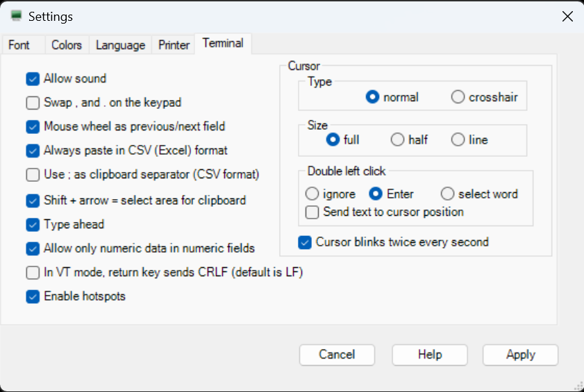Apply the terminal settings

coord(520,355)
